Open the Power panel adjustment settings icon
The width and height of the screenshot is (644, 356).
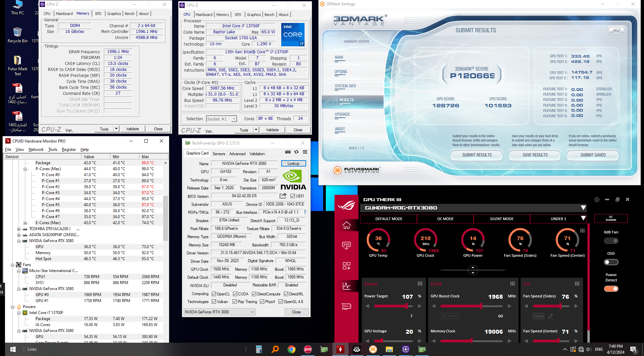click(420, 284)
